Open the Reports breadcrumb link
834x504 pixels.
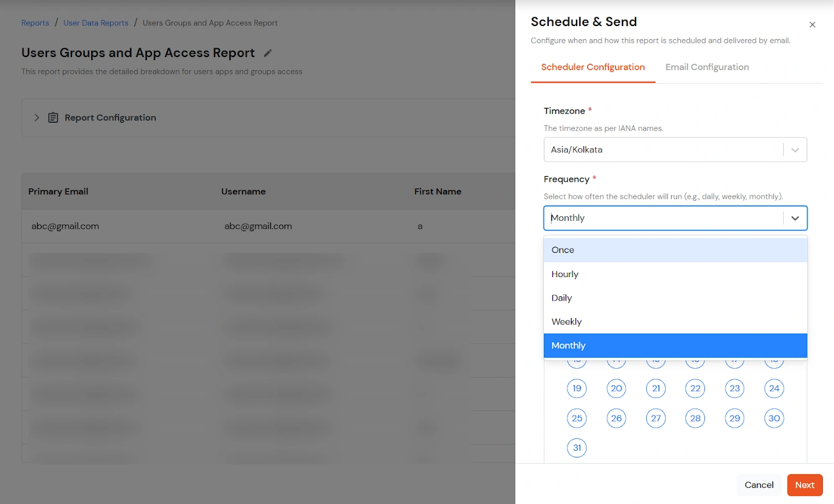[x=35, y=22]
